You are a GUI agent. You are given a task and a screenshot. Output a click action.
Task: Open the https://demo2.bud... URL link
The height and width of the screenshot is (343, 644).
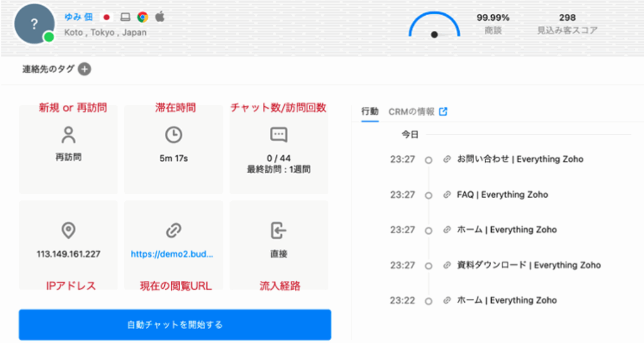172,254
